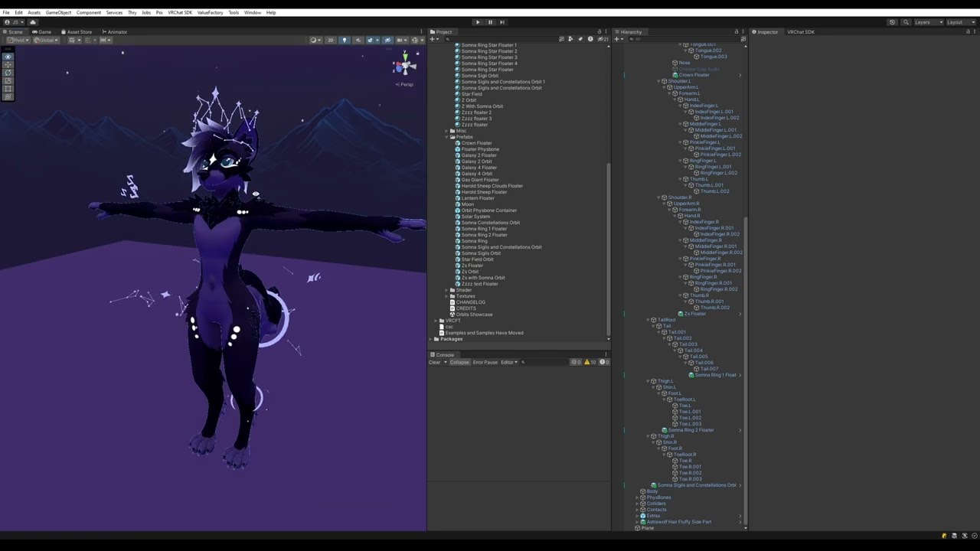Select Crown Floater in the Hierarchy
The height and width of the screenshot is (551, 980).
[694, 75]
